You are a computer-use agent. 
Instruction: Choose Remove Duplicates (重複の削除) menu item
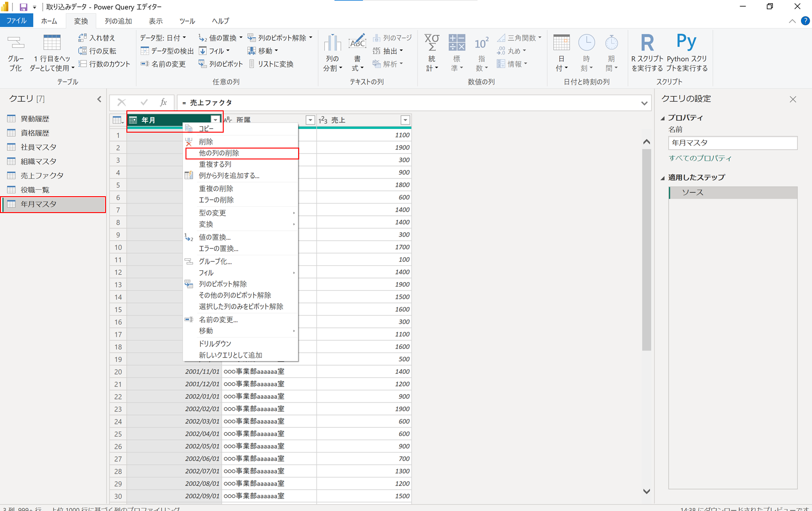(241, 189)
